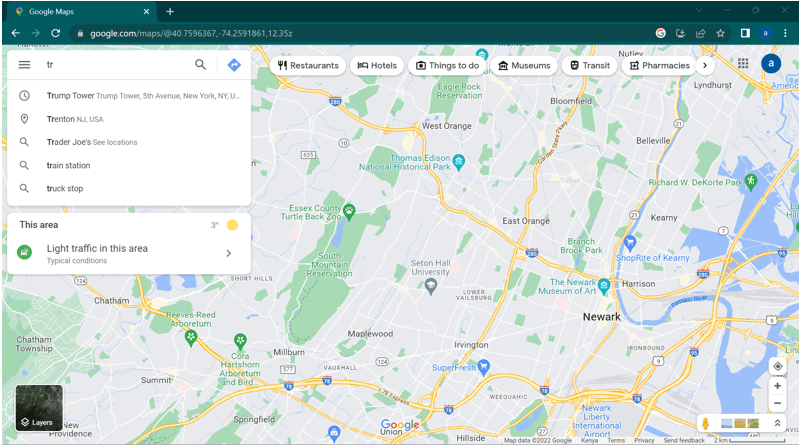Select the Hotels category chip
This screenshot has width=799, height=446.
(x=377, y=66)
